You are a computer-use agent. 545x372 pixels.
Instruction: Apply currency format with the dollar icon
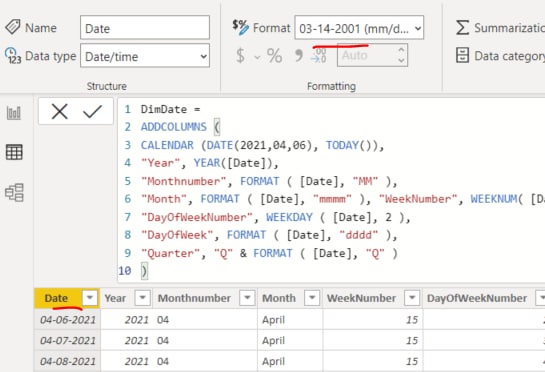(241, 56)
